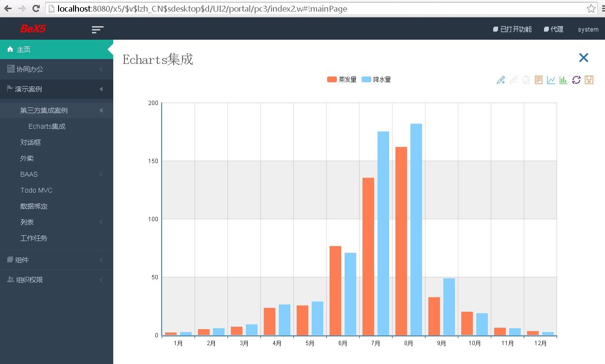The width and height of the screenshot is (605, 364).
Task: Click the restore refresh chart icon
Action: tap(576, 80)
